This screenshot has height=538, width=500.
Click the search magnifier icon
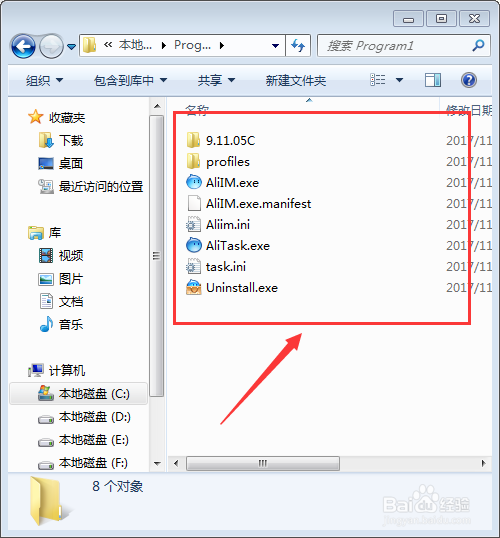coord(478,45)
